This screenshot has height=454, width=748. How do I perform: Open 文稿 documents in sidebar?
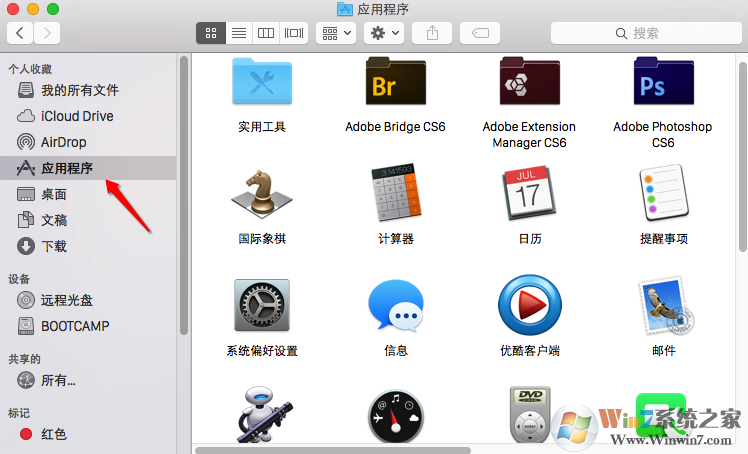click(88, 220)
